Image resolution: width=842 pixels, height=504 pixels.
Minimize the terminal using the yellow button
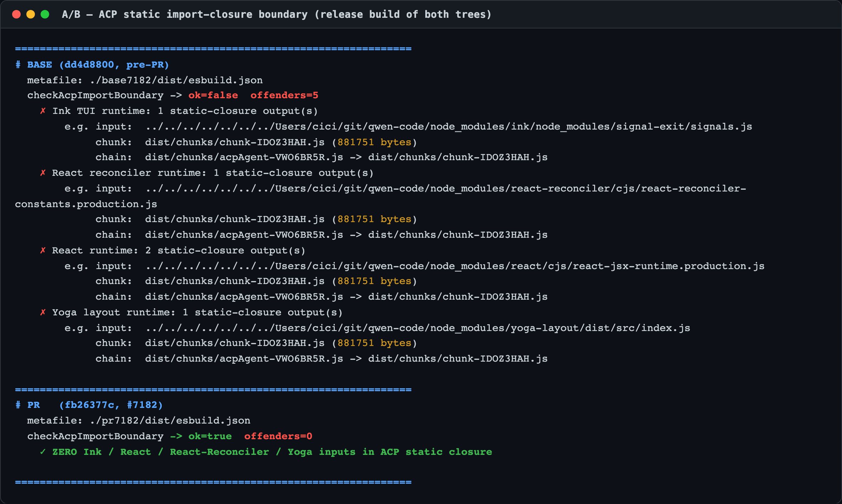click(x=31, y=14)
